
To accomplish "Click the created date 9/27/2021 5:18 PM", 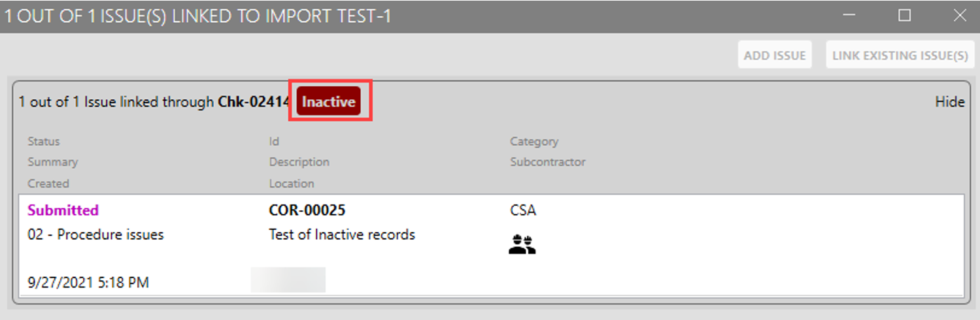I will pyautogui.click(x=88, y=283).
